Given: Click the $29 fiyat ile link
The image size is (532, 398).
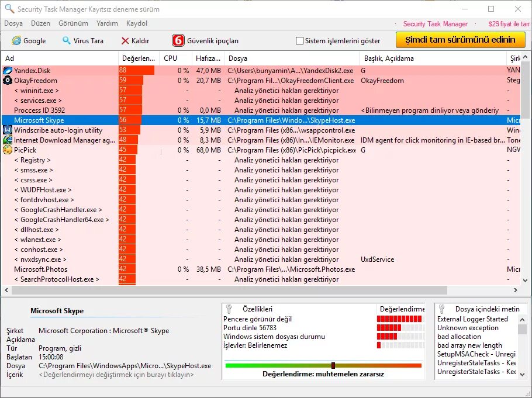Looking at the screenshot, I should point(509,24).
